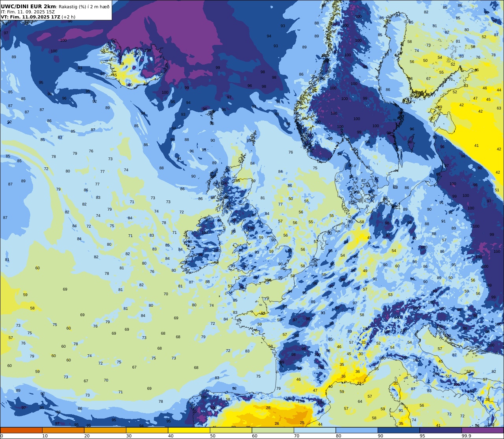Click the 20–30% amber legend swatch

[x=105, y=430]
